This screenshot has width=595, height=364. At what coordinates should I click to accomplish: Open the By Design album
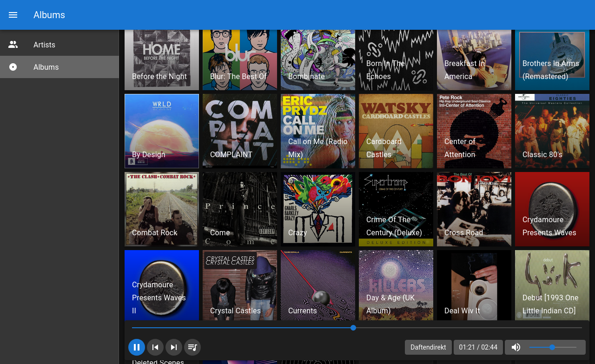click(162, 131)
